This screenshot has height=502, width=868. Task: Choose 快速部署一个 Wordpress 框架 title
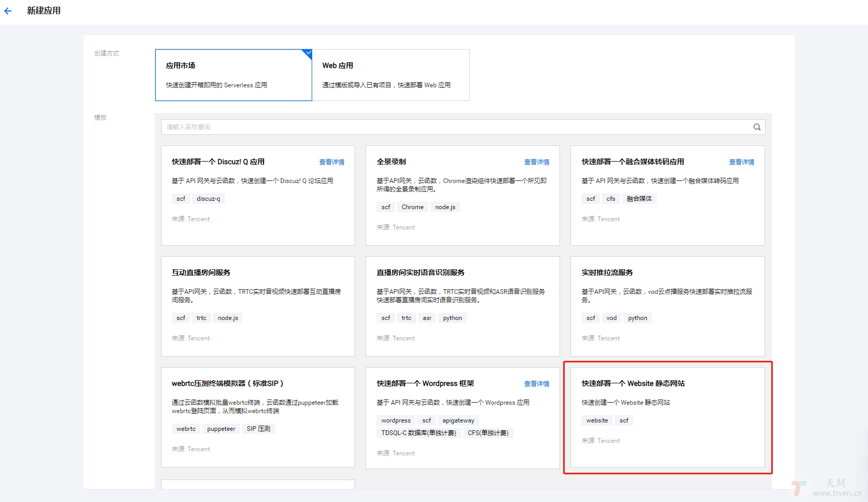coord(425,383)
